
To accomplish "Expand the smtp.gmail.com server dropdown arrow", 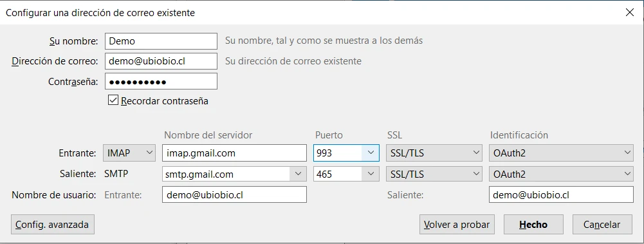I will click(x=298, y=174).
